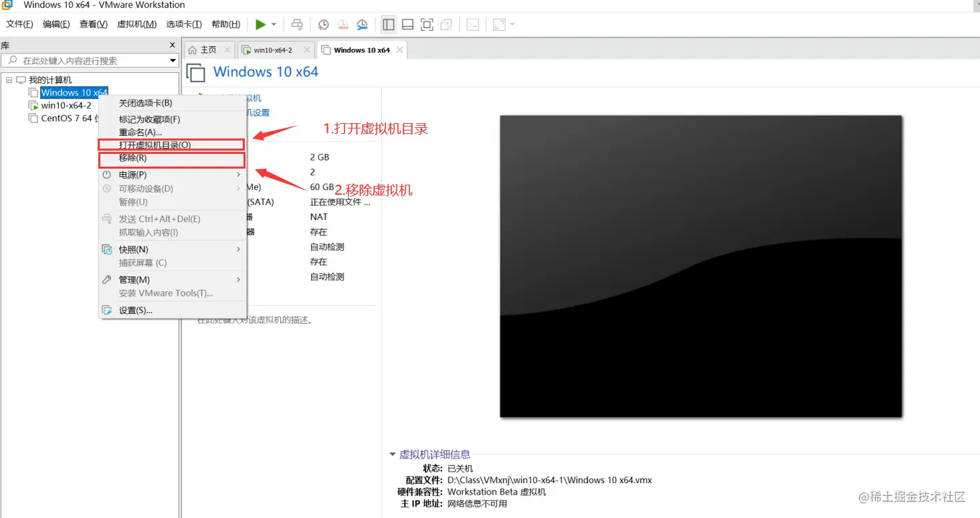Click the Send Ctrl+Alt+Del toolbar icon
The width and height of the screenshot is (980, 518).
(297, 25)
